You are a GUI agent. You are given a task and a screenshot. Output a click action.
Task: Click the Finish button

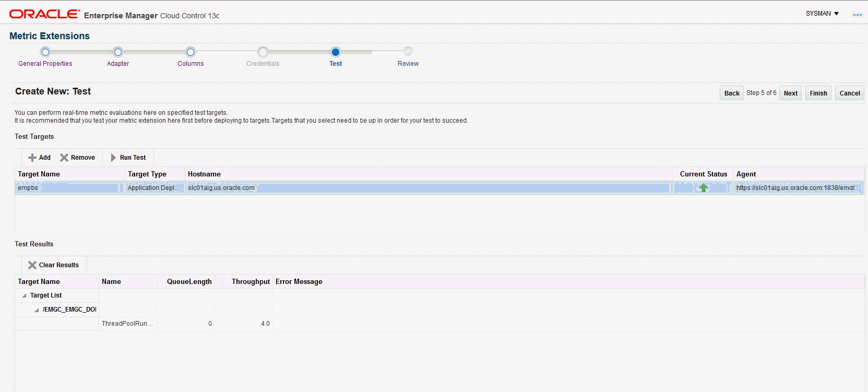coord(818,93)
